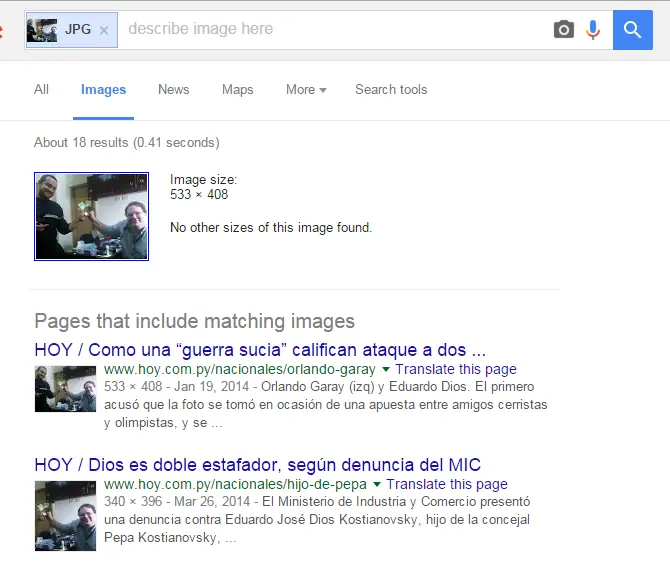The height and width of the screenshot is (566, 670).
Task: Click the uploaded JPG thumbnail chip
Action: 71,30
